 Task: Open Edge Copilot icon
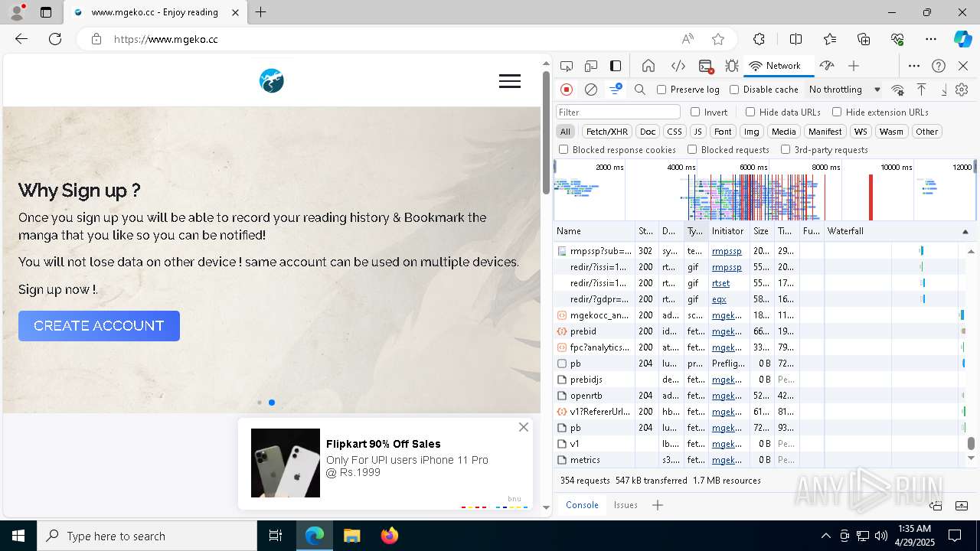pos(962,39)
